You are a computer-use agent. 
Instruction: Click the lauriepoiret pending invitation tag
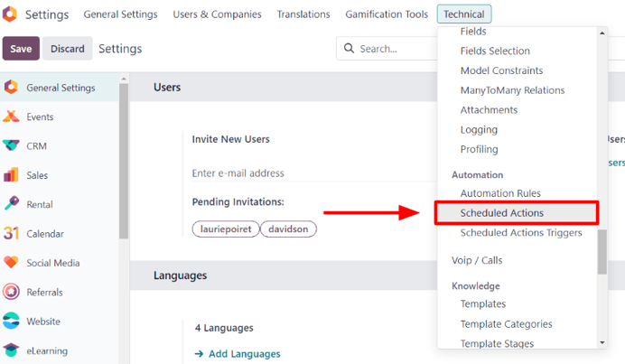226,229
